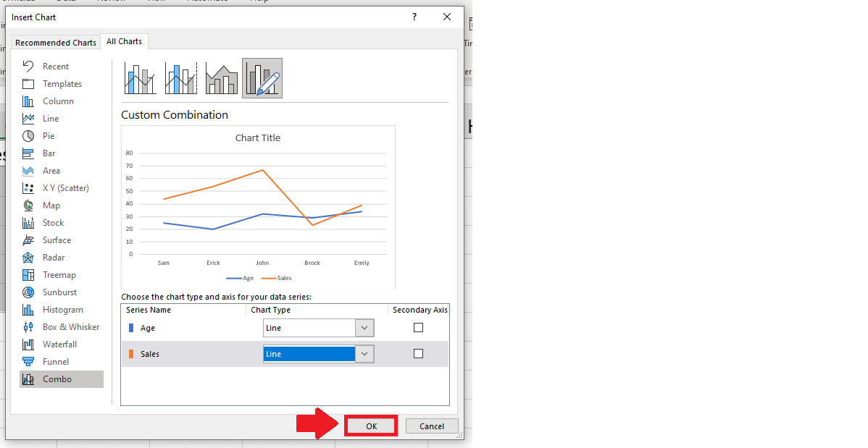Pick the Clustered Column - Line combo preset
The height and width of the screenshot is (448, 868).
[x=140, y=77]
